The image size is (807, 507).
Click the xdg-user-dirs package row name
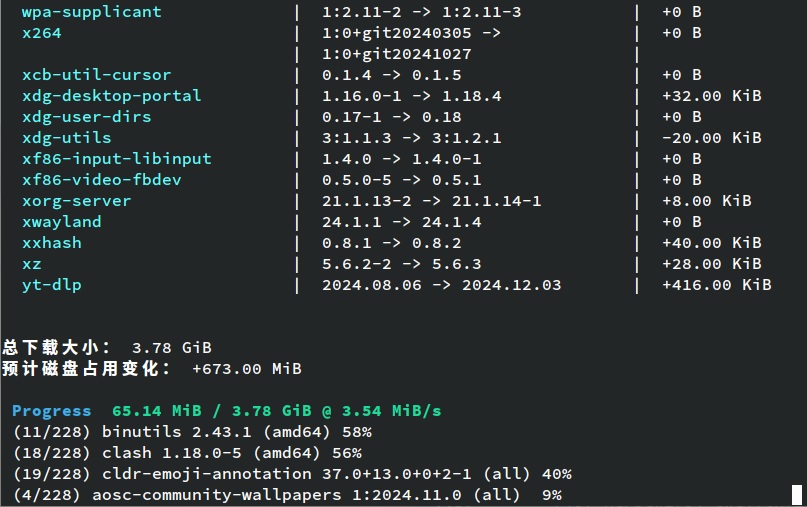pyautogui.click(x=86, y=117)
